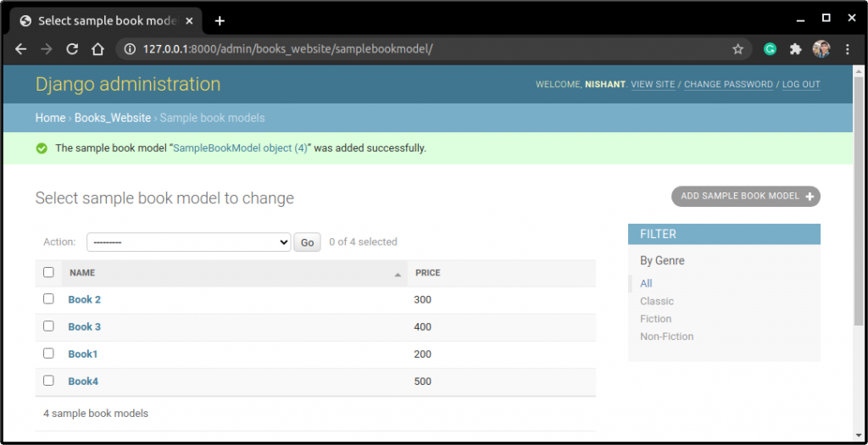Sort by the Name column arrow

[x=398, y=275]
